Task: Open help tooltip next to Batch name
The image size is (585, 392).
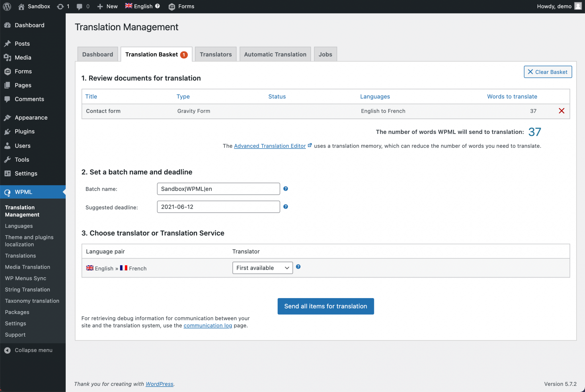Action: coord(286,189)
